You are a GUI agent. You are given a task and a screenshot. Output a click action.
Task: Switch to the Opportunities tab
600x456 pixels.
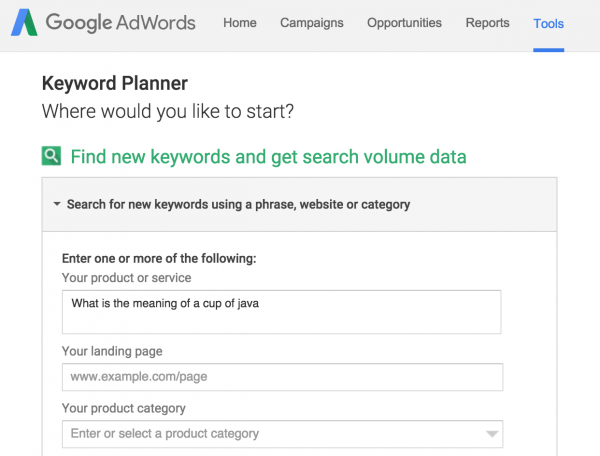point(404,23)
